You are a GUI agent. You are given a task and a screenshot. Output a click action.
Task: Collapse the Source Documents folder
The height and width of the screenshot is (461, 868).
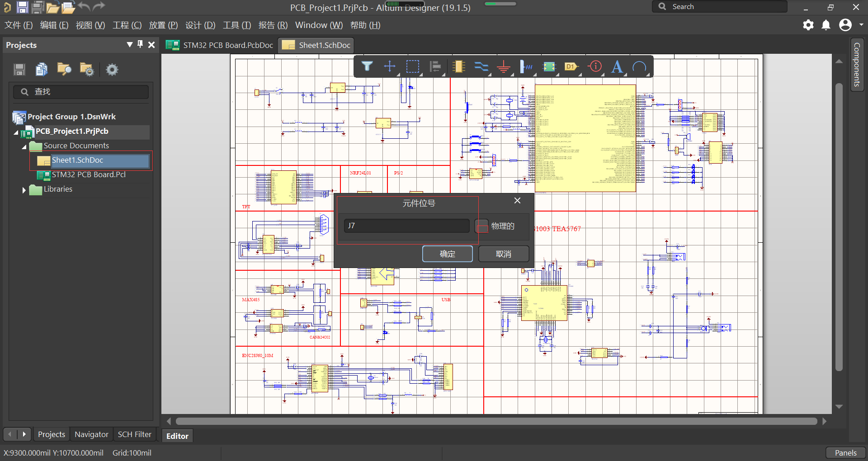[24, 147]
